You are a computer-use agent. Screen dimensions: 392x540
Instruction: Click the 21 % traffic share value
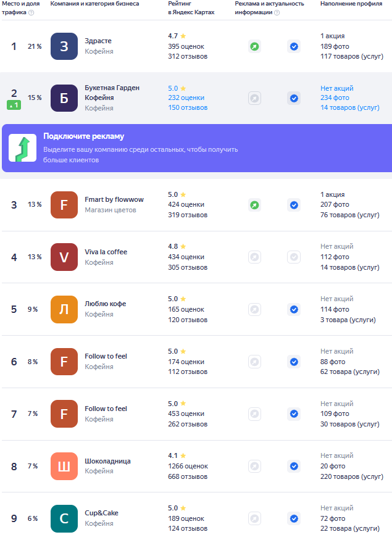(x=35, y=46)
